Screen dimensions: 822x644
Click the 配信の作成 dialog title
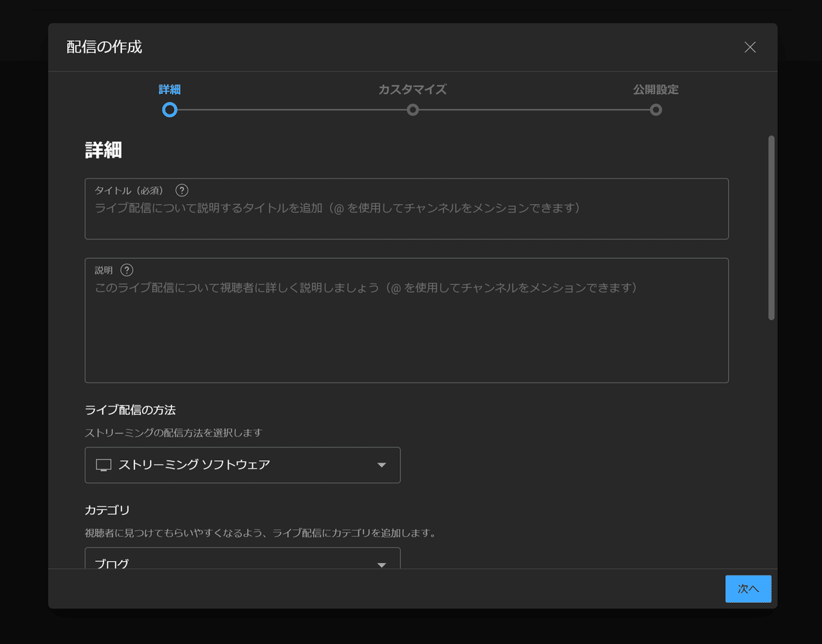[x=104, y=47]
